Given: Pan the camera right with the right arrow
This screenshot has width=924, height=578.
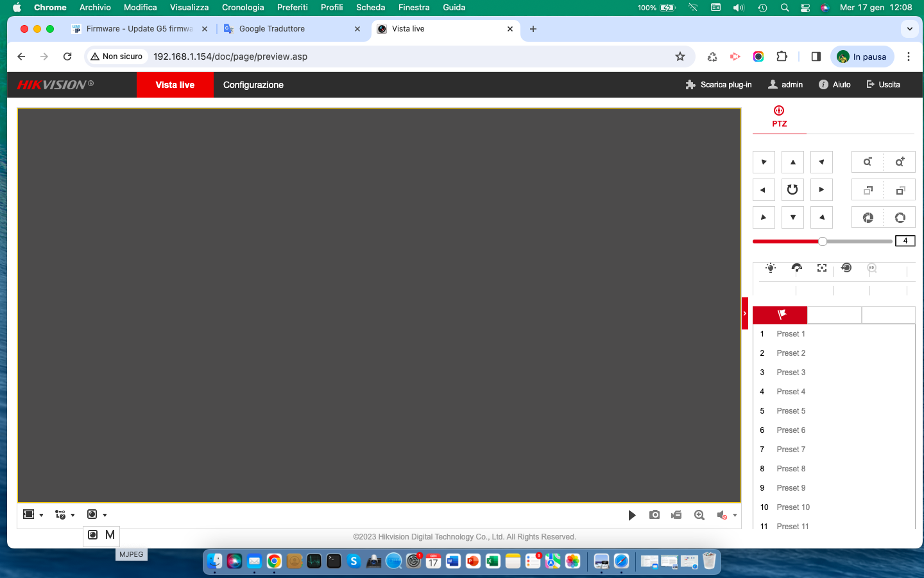Looking at the screenshot, I should coord(821,190).
